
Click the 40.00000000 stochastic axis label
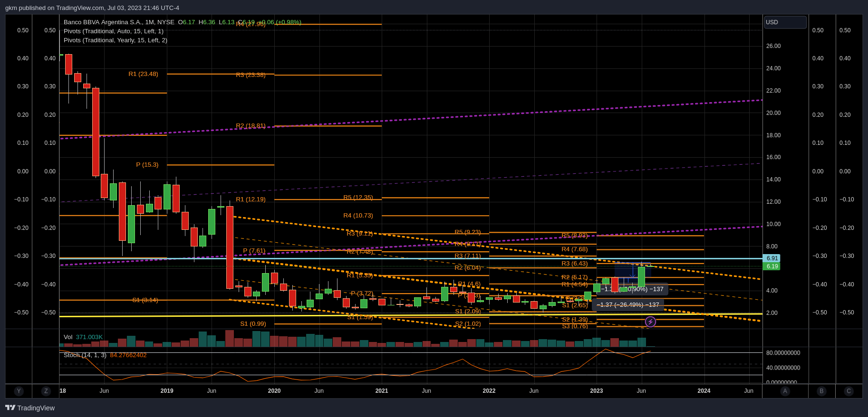tap(783, 368)
